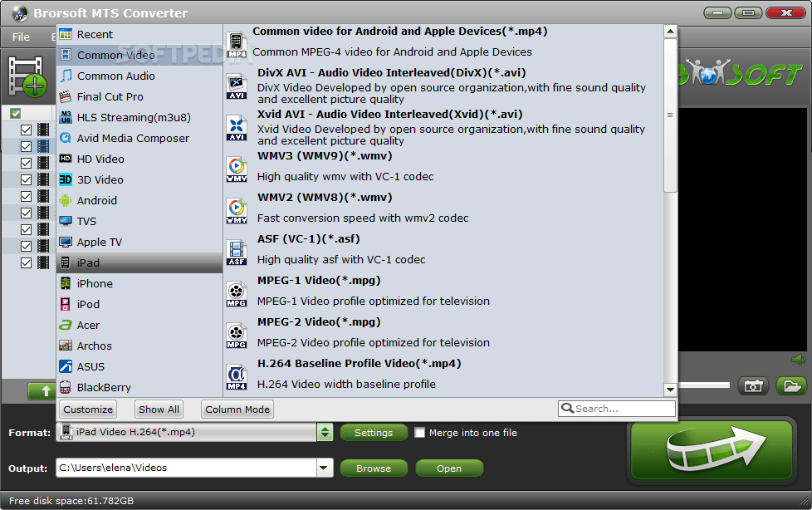The width and height of the screenshot is (812, 510).
Task: Click Browse for output folder
Action: pos(374,468)
